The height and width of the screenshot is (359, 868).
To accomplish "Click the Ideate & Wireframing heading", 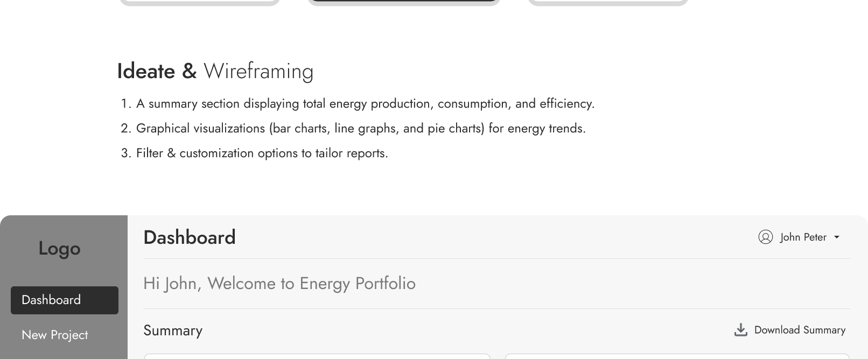I will [x=215, y=71].
